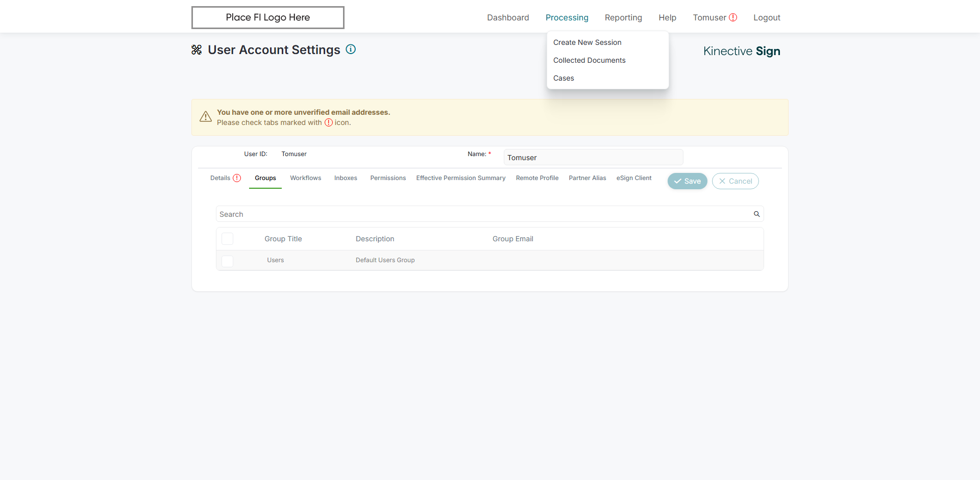Switch to the Workflows tab
The width and height of the screenshot is (980, 480).
pos(306,178)
